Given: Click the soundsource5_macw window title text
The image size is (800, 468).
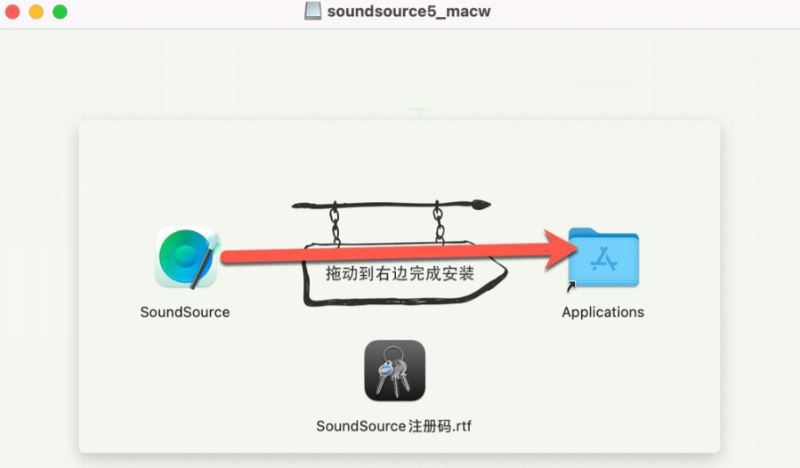Looking at the screenshot, I should click(409, 11).
